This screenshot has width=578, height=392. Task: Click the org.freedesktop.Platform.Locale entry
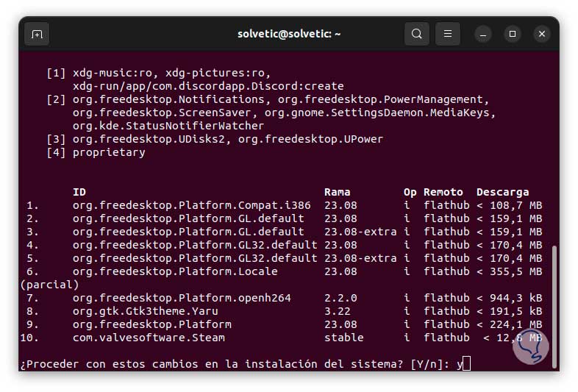click(x=175, y=271)
